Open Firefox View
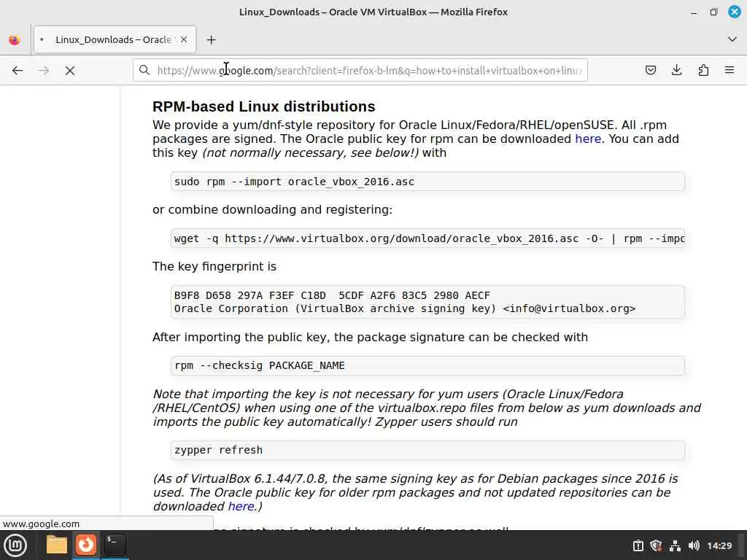 [x=15, y=40]
